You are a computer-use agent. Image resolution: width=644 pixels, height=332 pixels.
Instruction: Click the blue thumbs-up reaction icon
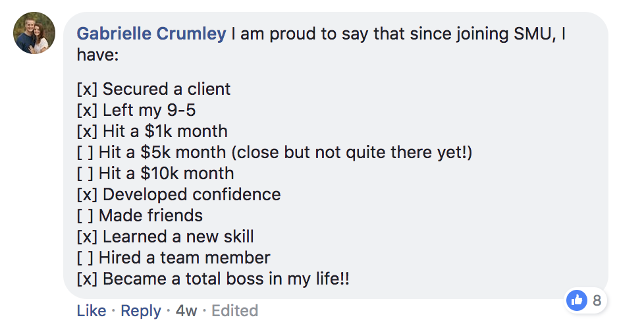click(x=577, y=300)
